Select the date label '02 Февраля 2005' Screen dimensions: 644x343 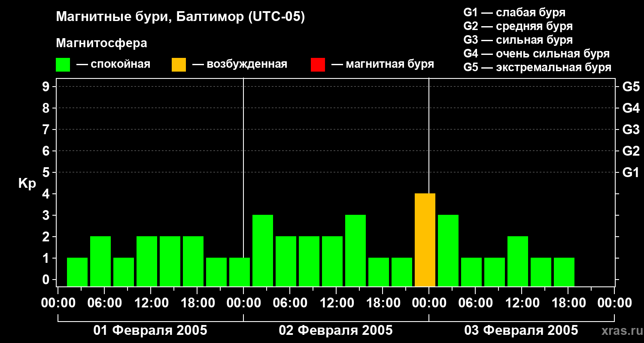tap(336, 331)
